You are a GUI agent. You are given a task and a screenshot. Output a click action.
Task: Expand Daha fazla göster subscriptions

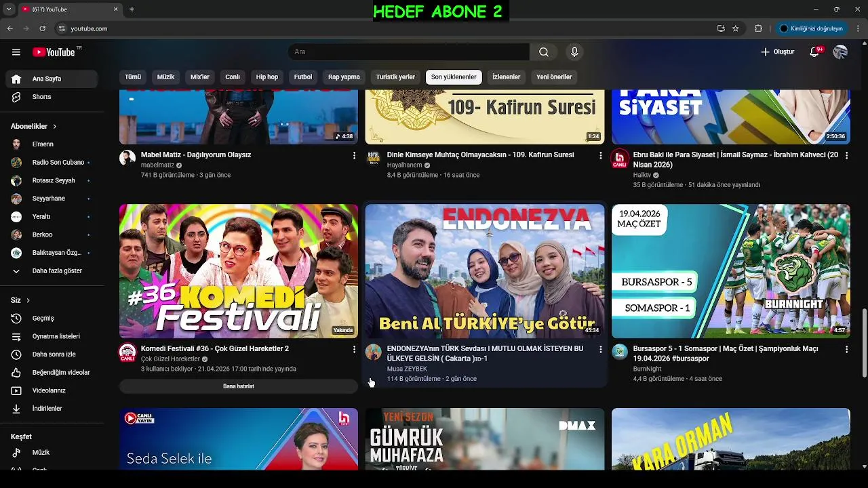[52, 271]
